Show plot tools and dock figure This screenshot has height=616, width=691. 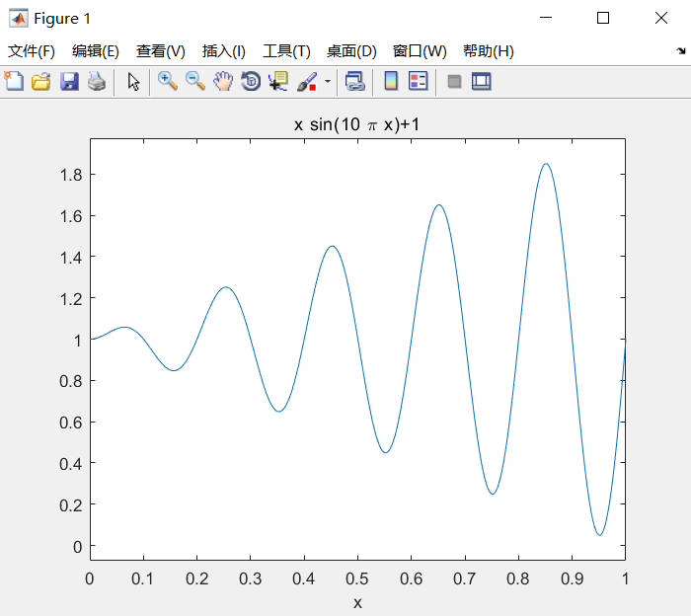[x=482, y=82]
